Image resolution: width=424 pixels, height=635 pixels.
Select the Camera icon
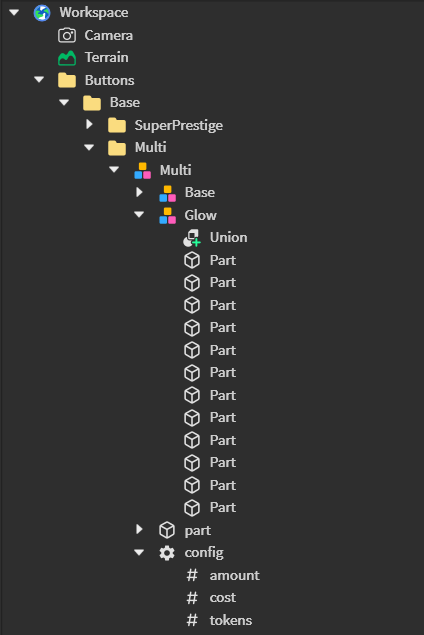point(67,35)
